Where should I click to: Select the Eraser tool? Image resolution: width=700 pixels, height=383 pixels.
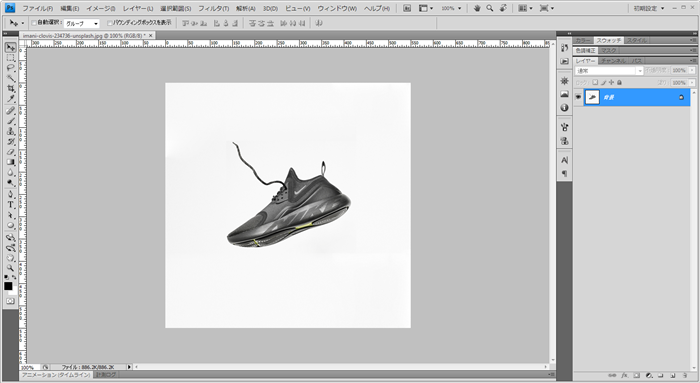point(11,152)
